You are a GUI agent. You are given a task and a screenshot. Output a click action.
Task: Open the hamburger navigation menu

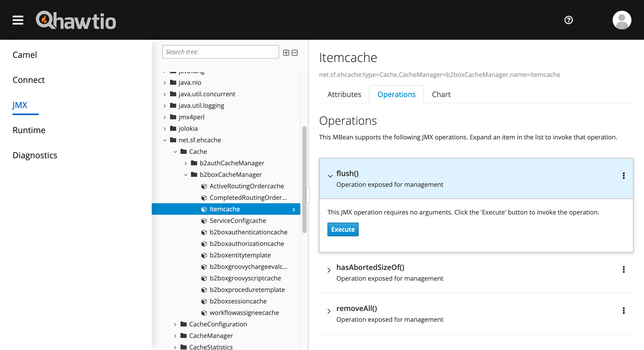coord(18,20)
